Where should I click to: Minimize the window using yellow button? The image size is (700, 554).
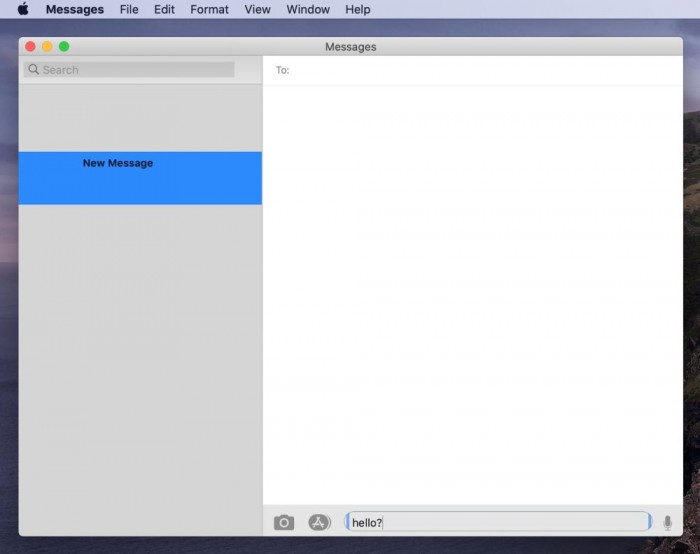47,46
